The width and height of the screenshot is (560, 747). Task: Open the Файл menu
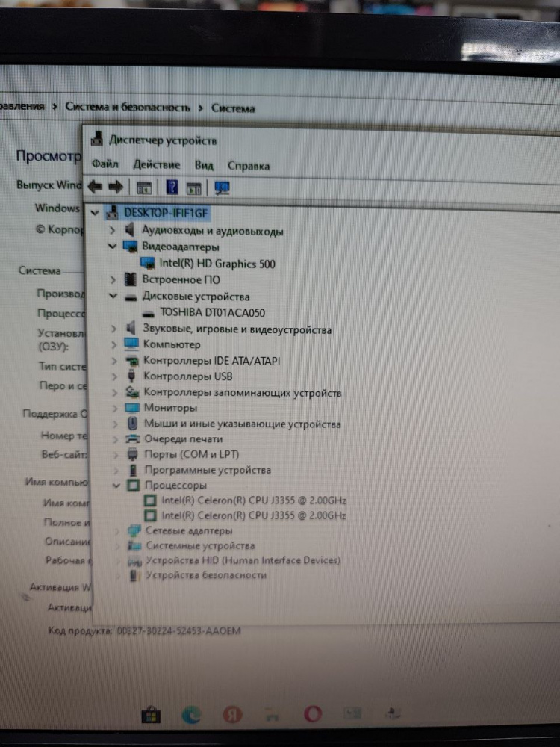tap(105, 164)
